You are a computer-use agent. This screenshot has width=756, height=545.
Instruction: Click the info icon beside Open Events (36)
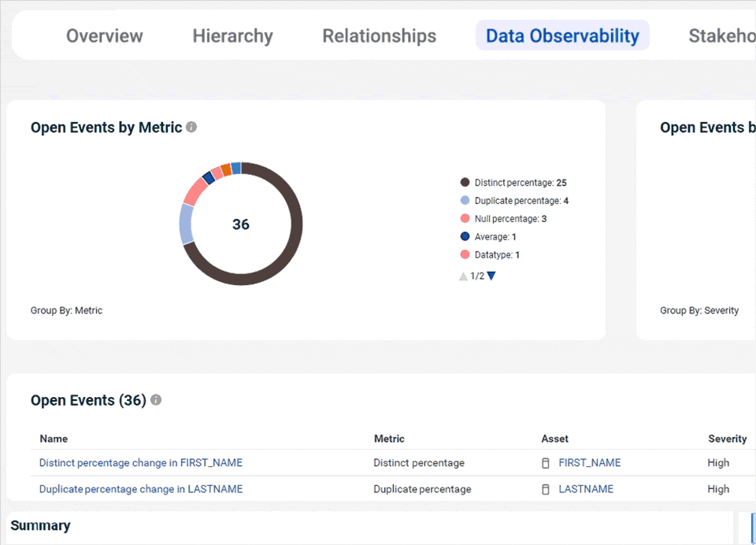(156, 400)
